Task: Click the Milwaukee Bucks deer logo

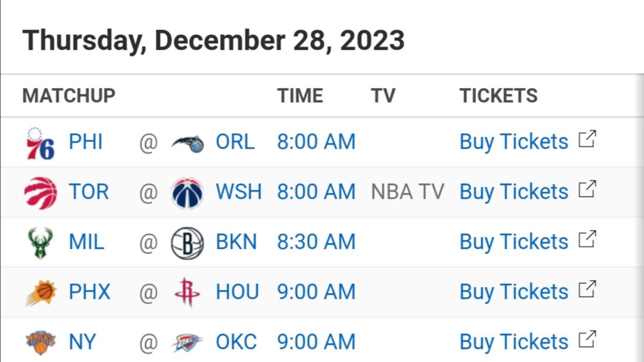Action: tap(40, 243)
